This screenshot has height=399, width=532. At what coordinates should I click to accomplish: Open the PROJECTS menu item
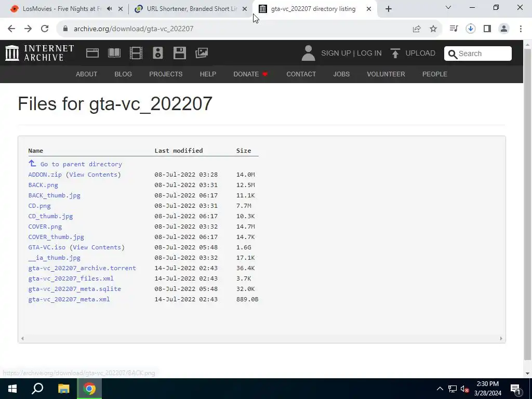(166, 74)
